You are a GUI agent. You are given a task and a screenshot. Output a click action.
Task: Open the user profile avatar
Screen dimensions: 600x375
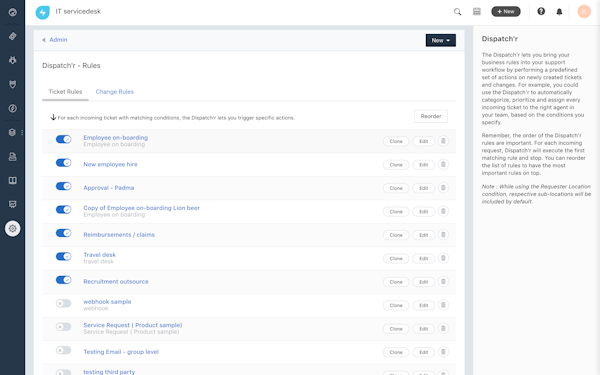click(584, 11)
